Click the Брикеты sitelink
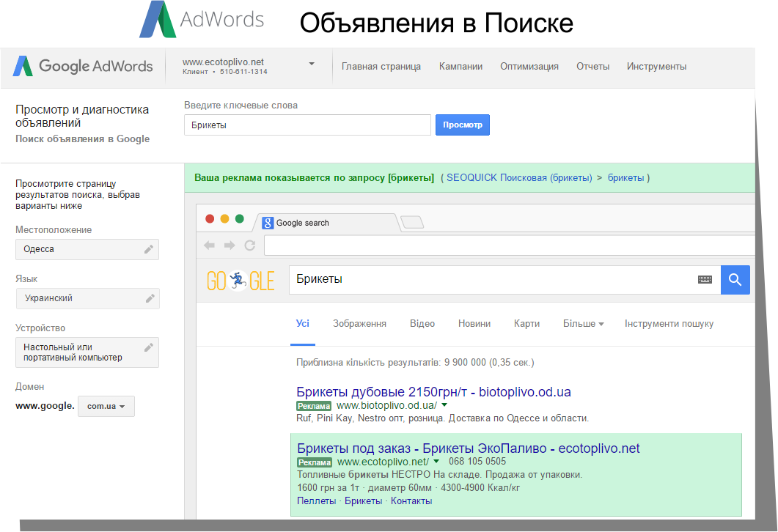This screenshot has width=778, height=532. tap(363, 500)
